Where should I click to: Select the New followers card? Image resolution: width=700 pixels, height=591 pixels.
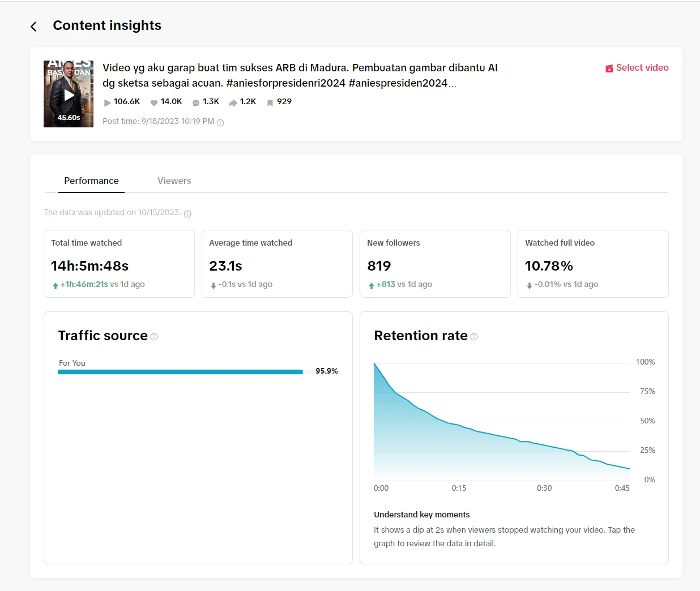(x=435, y=264)
